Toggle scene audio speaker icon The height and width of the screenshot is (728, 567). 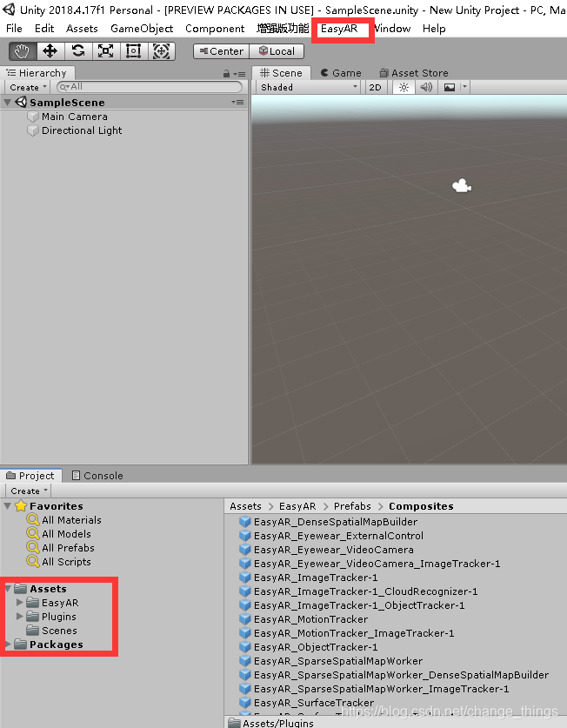tap(426, 87)
